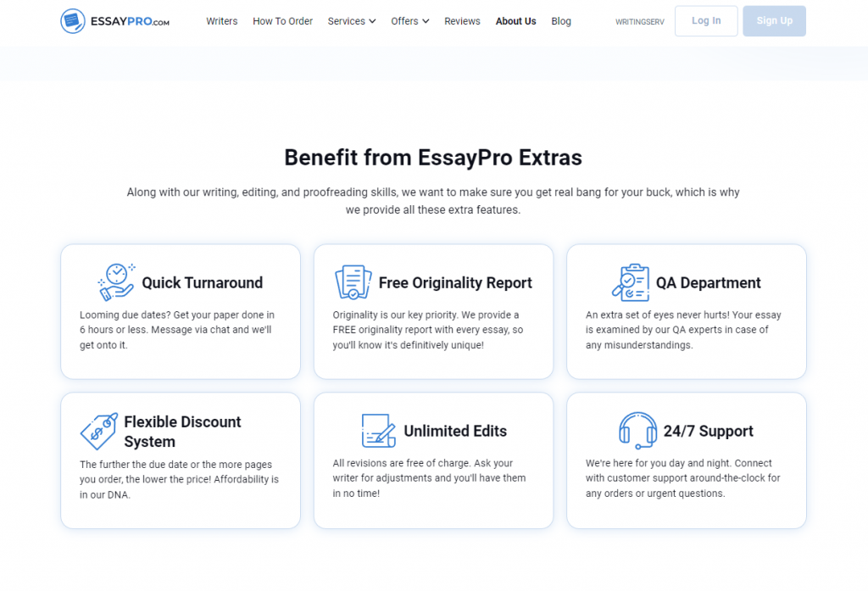The height and width of the screenshot is (591, 868).
Task: Click the 'All revisions are free of charge' text
Action: 429,478
